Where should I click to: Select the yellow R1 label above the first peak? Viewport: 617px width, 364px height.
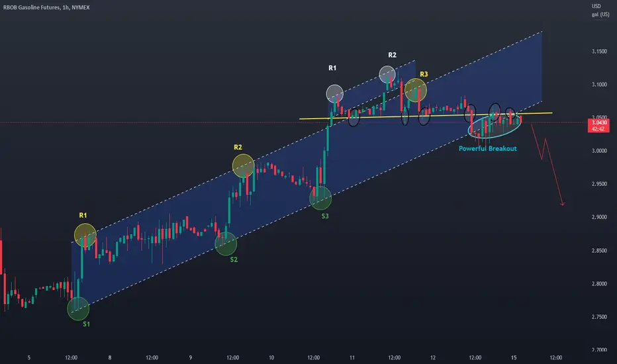(x=83, y=215)
